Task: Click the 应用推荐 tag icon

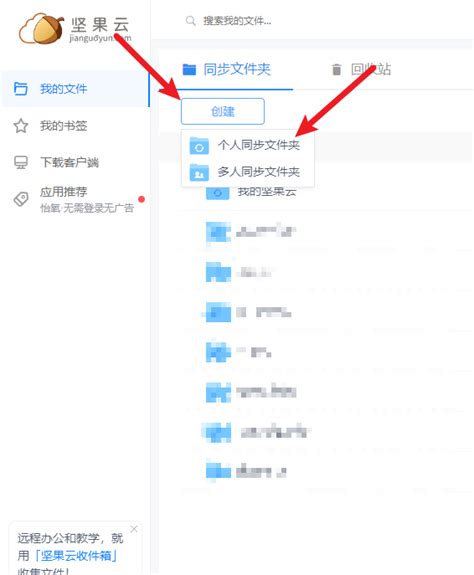Action: [x=21, y=199]
